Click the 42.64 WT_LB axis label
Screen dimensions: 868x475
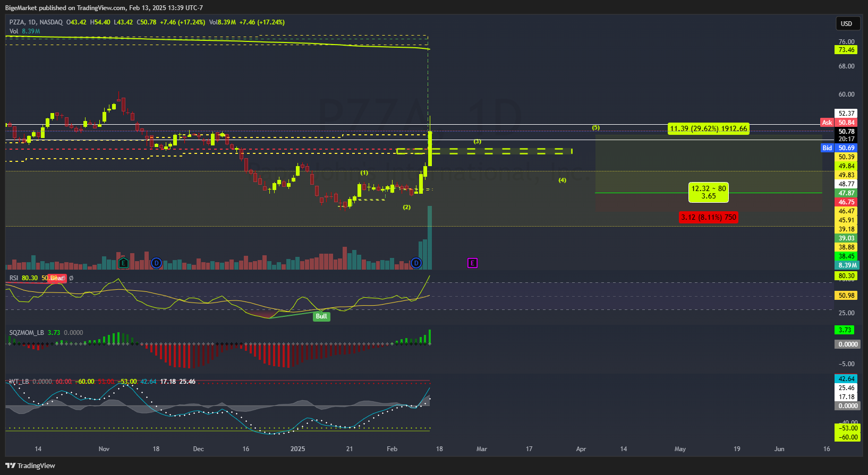click(846, 379)
